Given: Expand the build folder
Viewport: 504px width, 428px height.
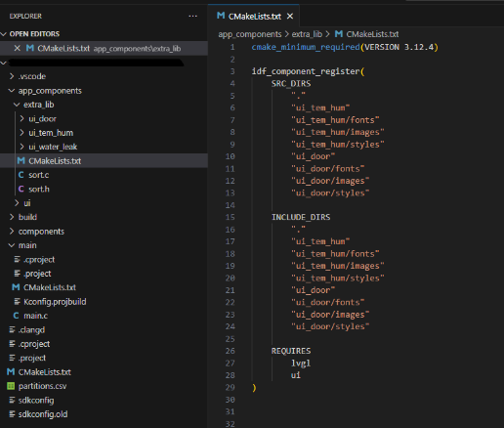Looking at the screenshot, I should [27, 217].
